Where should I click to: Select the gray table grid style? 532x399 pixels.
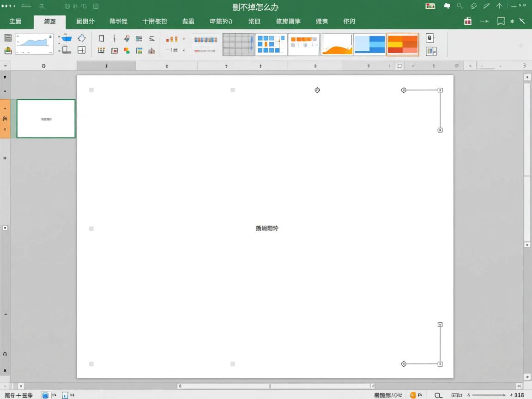pyautogui.click(x=238, y=44)
